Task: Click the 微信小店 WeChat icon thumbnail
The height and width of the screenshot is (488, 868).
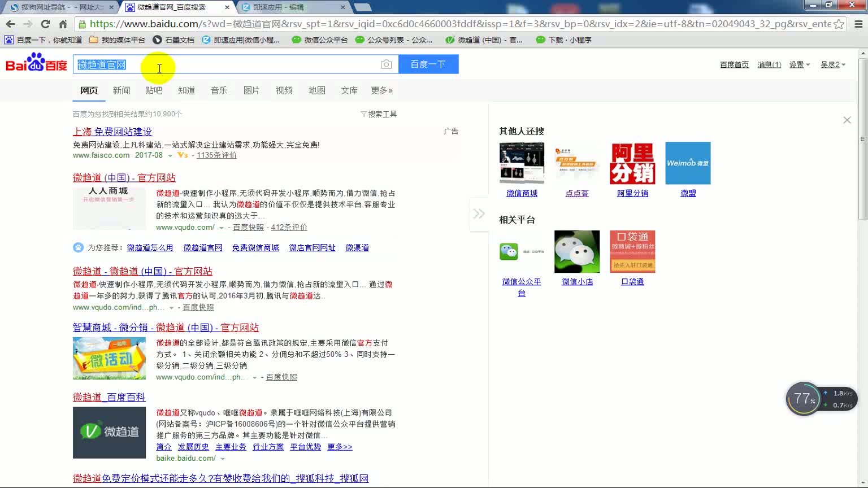Action: pos(577,251)
